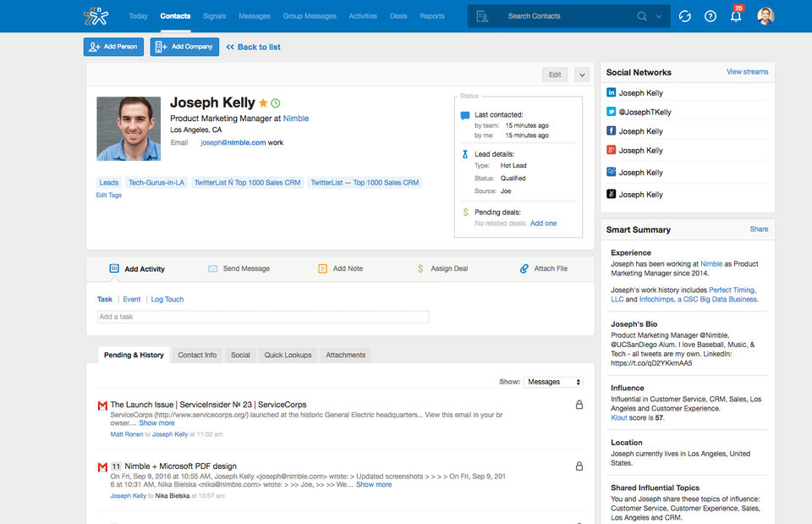This screenshot has height=524, width=812.
Task: Click the Edit button
Action: [x=555, y=74]
